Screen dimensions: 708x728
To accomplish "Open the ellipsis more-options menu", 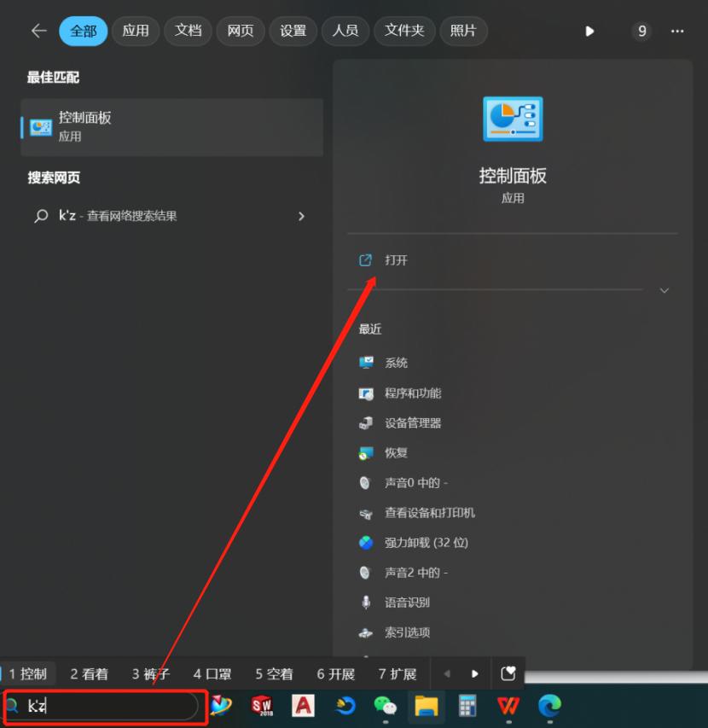I will coord(676,31).
